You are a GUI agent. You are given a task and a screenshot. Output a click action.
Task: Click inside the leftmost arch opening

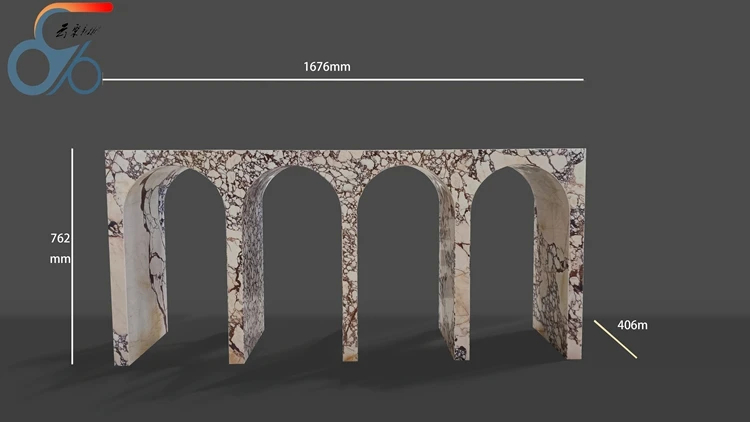[196, 258]
